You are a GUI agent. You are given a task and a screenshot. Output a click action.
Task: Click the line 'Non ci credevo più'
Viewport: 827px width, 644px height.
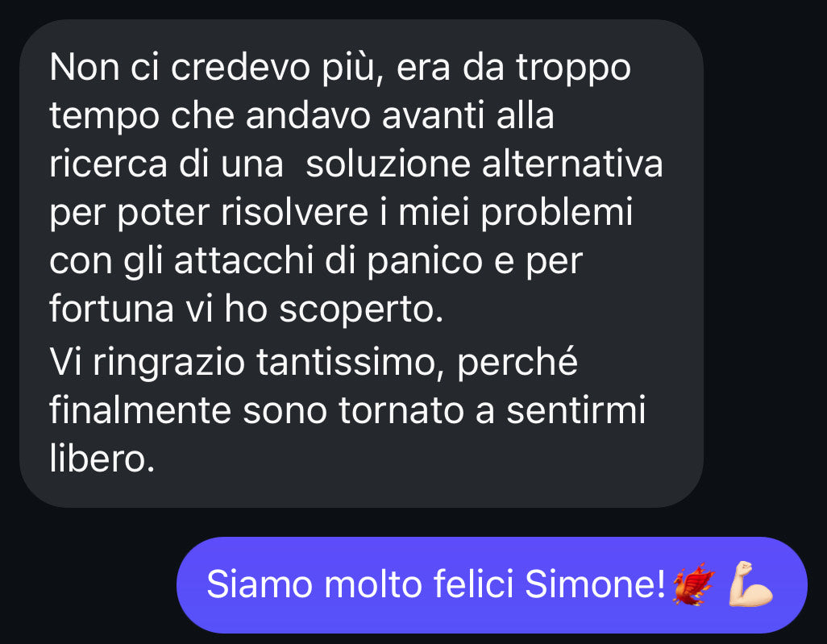click(212, 69)
